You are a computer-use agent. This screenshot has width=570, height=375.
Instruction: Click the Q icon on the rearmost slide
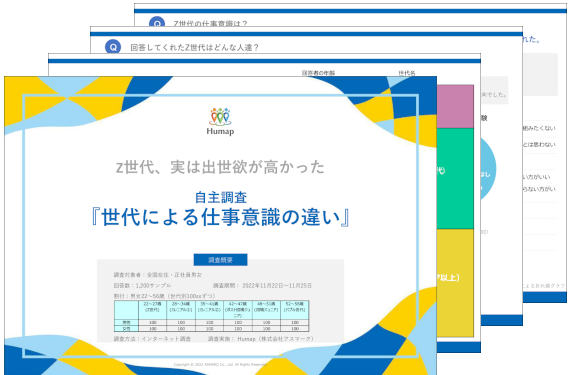157,22
